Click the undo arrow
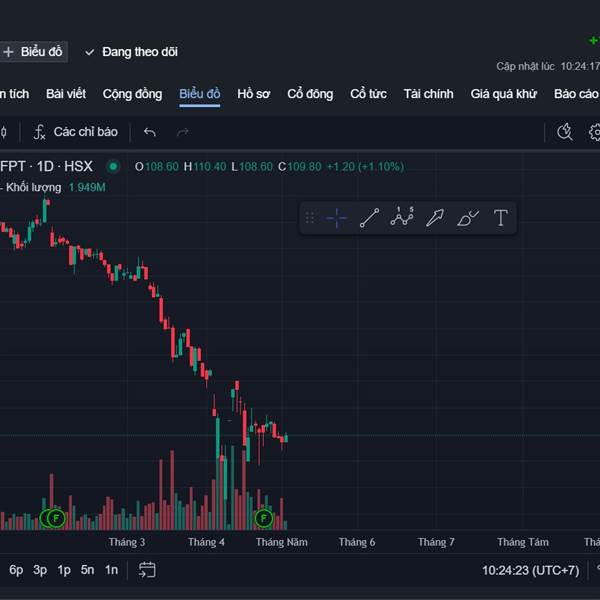 pyautogui.click(x=150, y=132)
